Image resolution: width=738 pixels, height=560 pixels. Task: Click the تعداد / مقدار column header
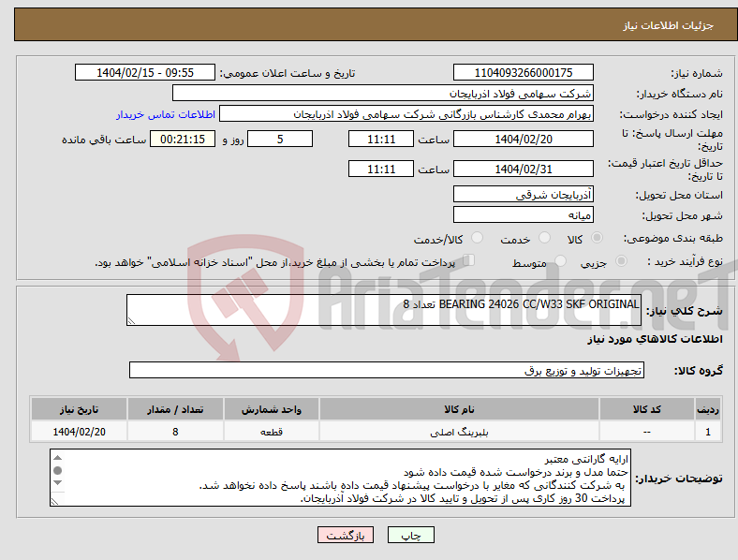(175, 409)
